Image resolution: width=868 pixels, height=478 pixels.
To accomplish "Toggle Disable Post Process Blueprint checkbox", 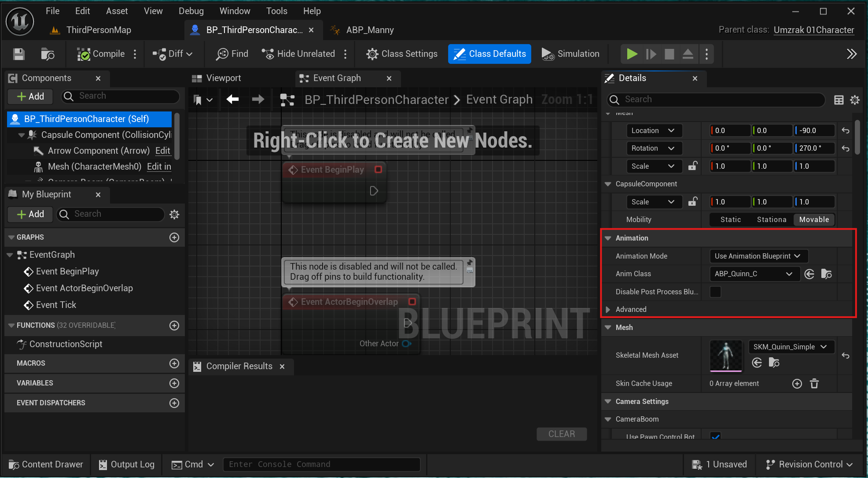I will [716, 292].
